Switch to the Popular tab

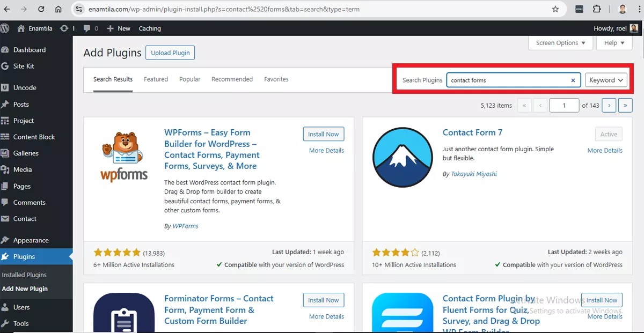pos(189,79)
